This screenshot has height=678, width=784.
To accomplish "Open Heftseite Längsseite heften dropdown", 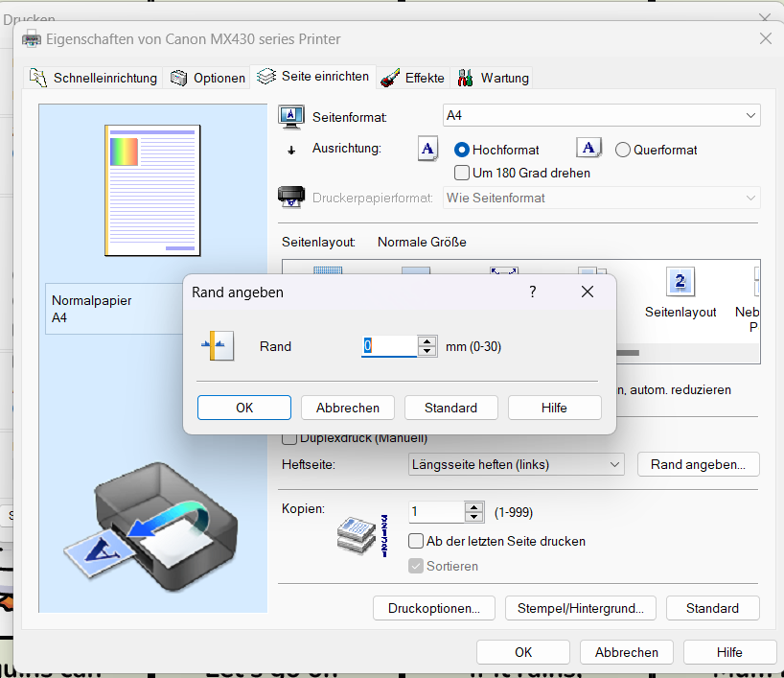I will (x=516, y=464).
